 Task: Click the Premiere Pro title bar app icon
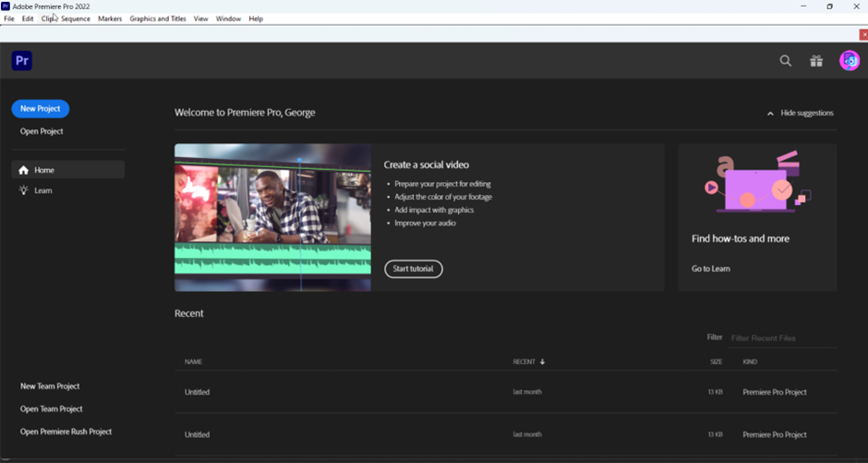click(6, 6)
